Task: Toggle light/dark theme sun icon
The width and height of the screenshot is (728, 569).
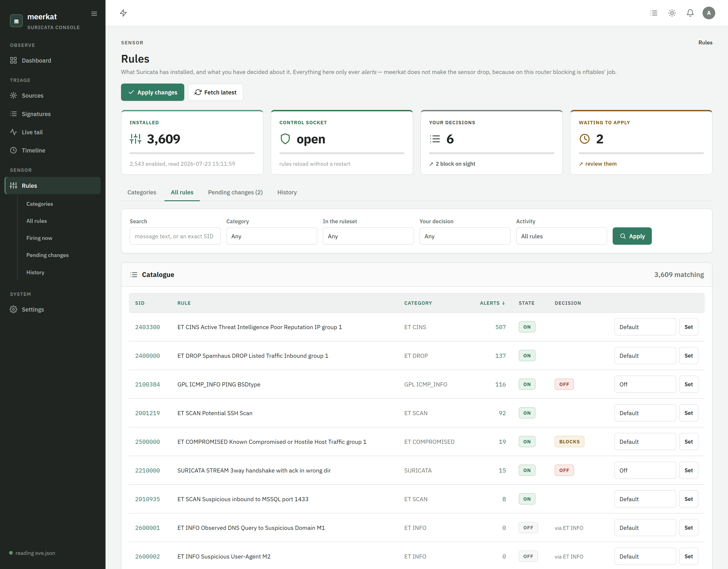Action: point(672,13)
